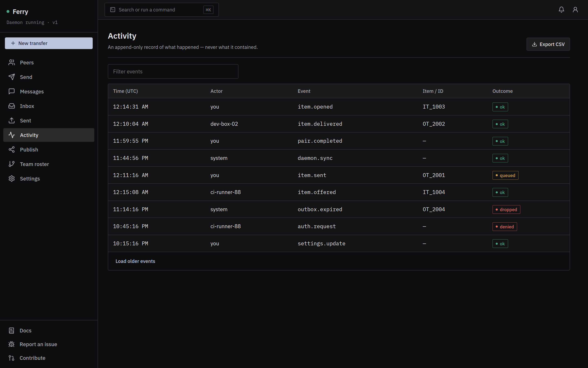Image resolution: width=588 pixels, height=368 pixels.
Task: Click the Activity pulse icon
Action: (12, 135)
